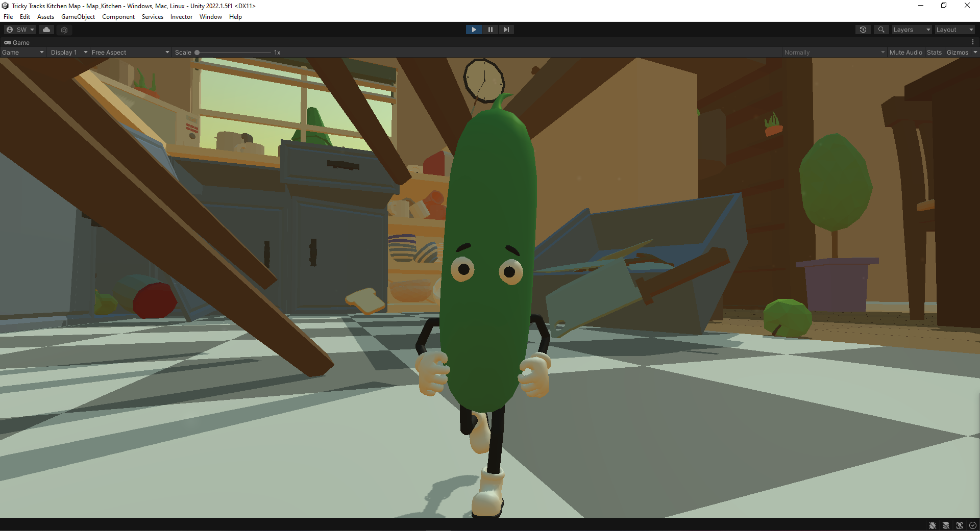
Task: Toggle debug mode bug icon in status bar
Action: 933,525
